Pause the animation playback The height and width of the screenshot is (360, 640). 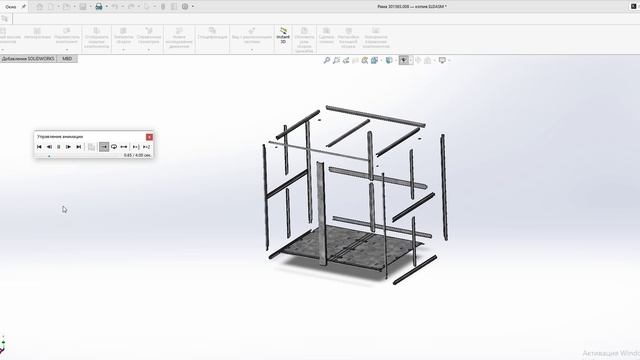[58, 147]
